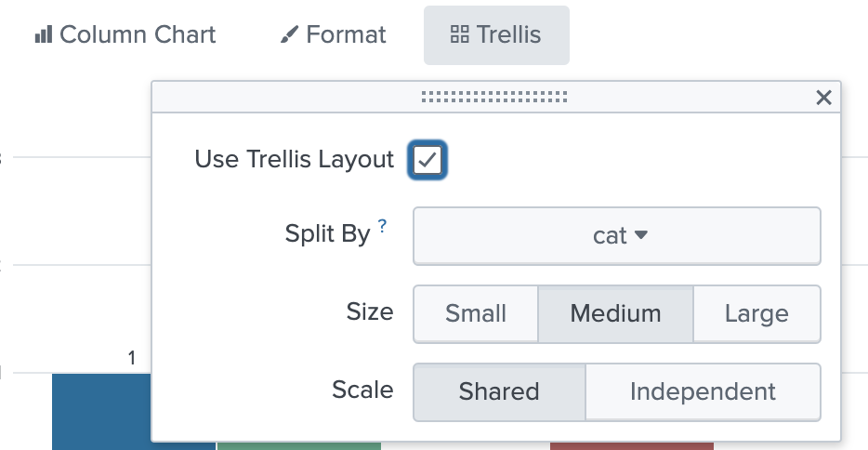Click the green column in the chart
The height and width of the screenshot is (450, 868).
pos(299,446)
